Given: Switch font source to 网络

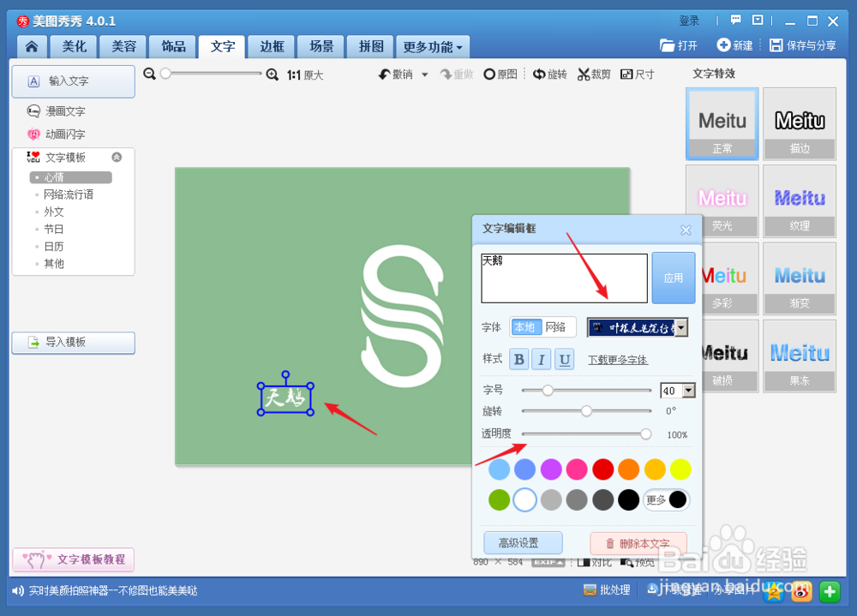Looking at the screenshot, I should [556, 327].
